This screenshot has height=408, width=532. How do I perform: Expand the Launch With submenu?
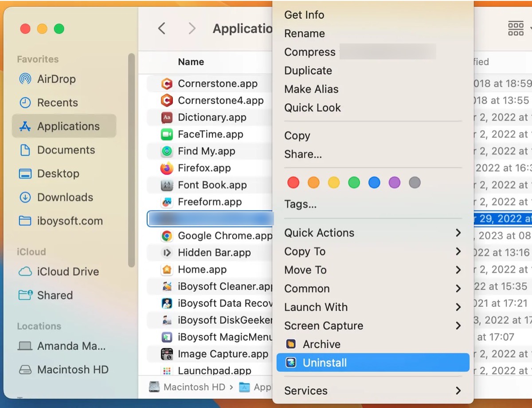[458, 307]
